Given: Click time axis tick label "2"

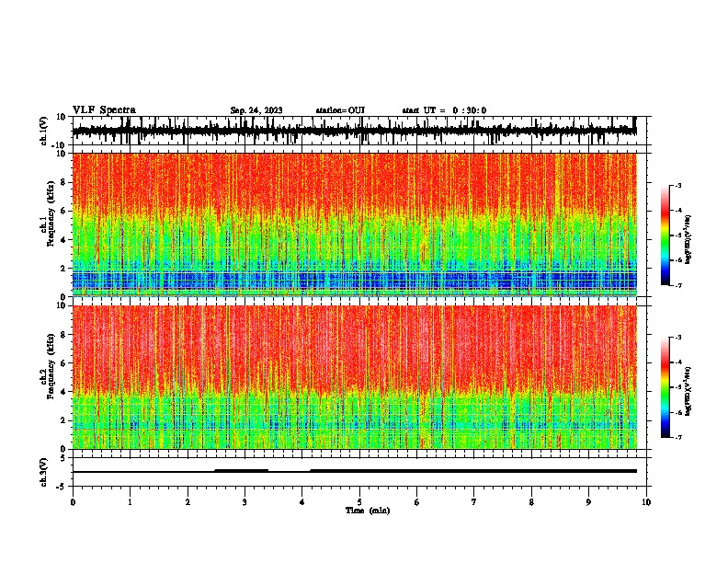Looking at the screenshot, I should [188, 502].
